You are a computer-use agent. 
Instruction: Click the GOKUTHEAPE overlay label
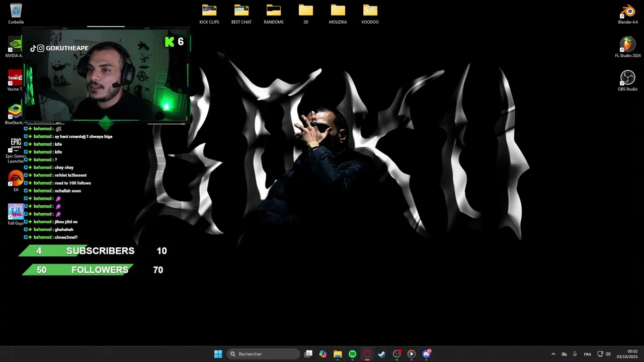59,48
